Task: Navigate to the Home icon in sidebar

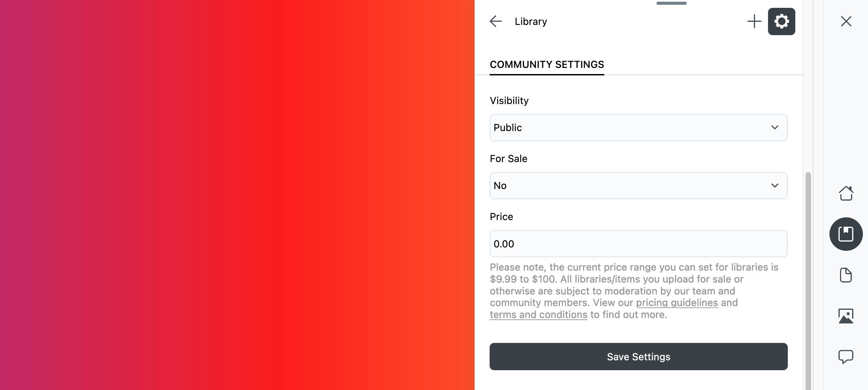Action: (846, 193)
